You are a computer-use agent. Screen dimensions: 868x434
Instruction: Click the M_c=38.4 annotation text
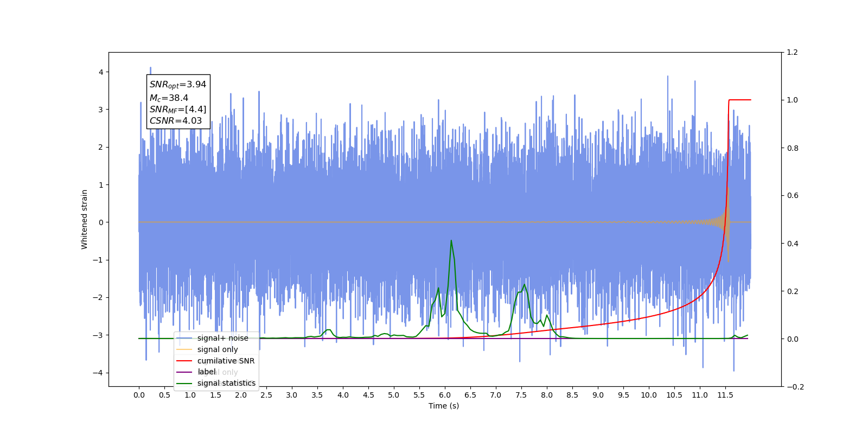(169, 98)
